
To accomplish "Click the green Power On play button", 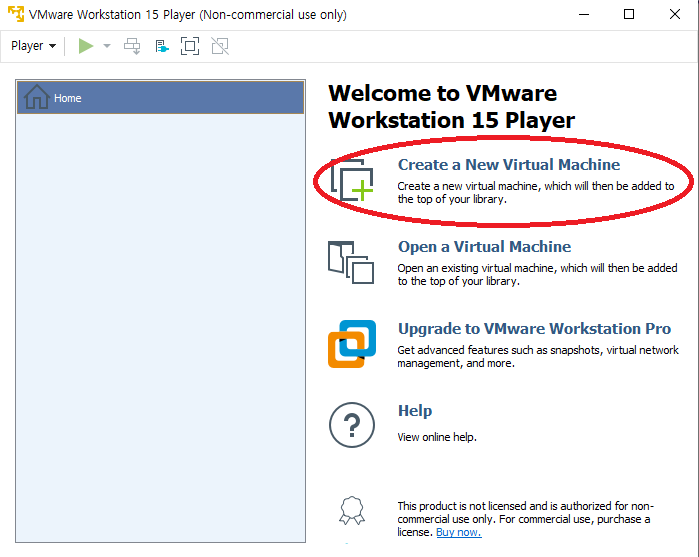I will [x=86, y=46].
